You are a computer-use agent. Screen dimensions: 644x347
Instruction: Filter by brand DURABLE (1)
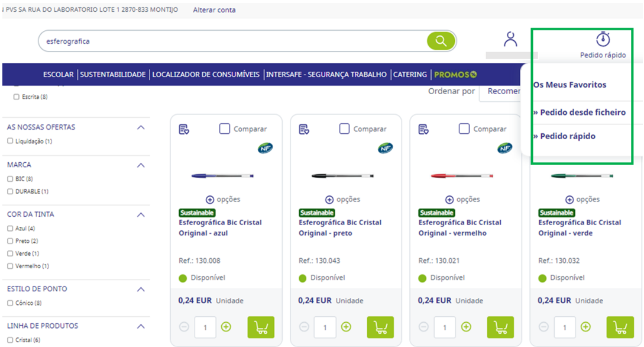tap(10, 191)
